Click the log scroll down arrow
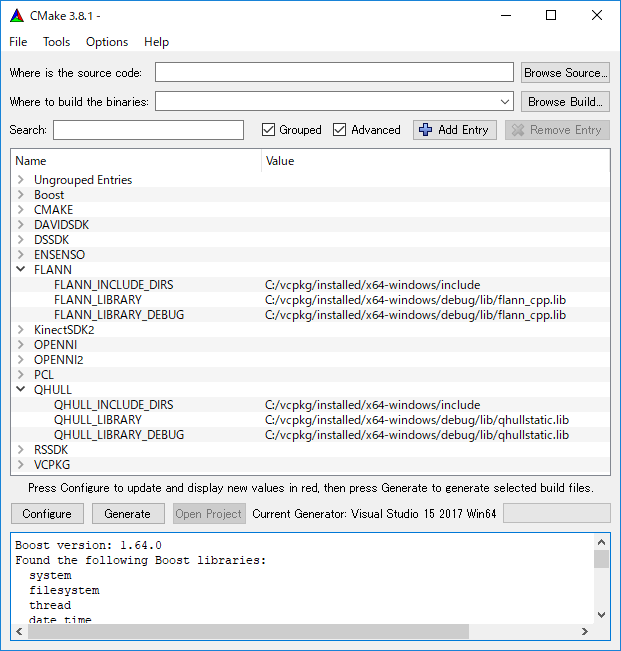Viewport: 621px width, 651px height. [601, 615]
